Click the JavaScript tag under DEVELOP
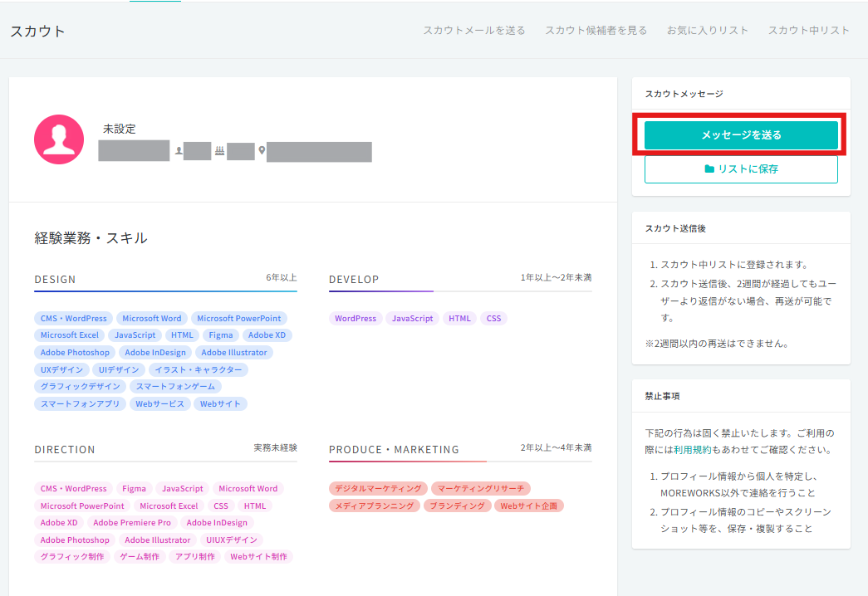The width and height of the screenshot is (868, 596). (x=413, y=318)
